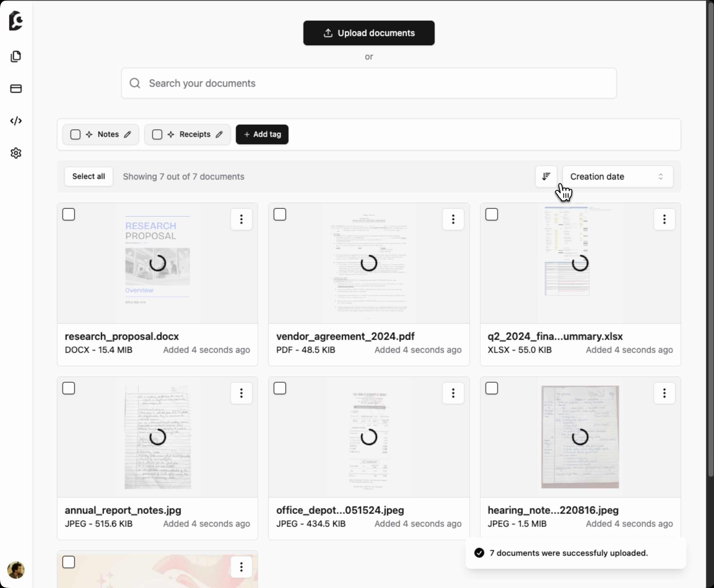Open options menu for vendor_agreement_2024.pdf

453,219
